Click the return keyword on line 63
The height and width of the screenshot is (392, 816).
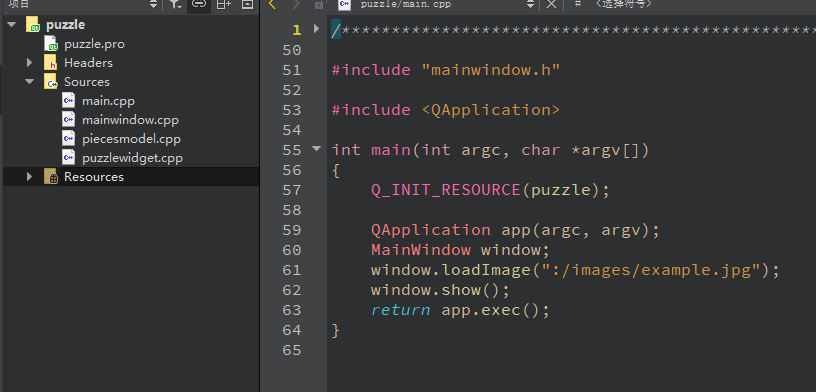tap(401, 310)
